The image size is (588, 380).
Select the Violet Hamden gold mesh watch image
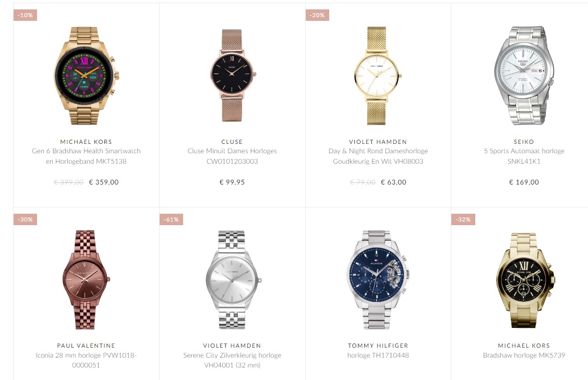[x=377, y=76]
